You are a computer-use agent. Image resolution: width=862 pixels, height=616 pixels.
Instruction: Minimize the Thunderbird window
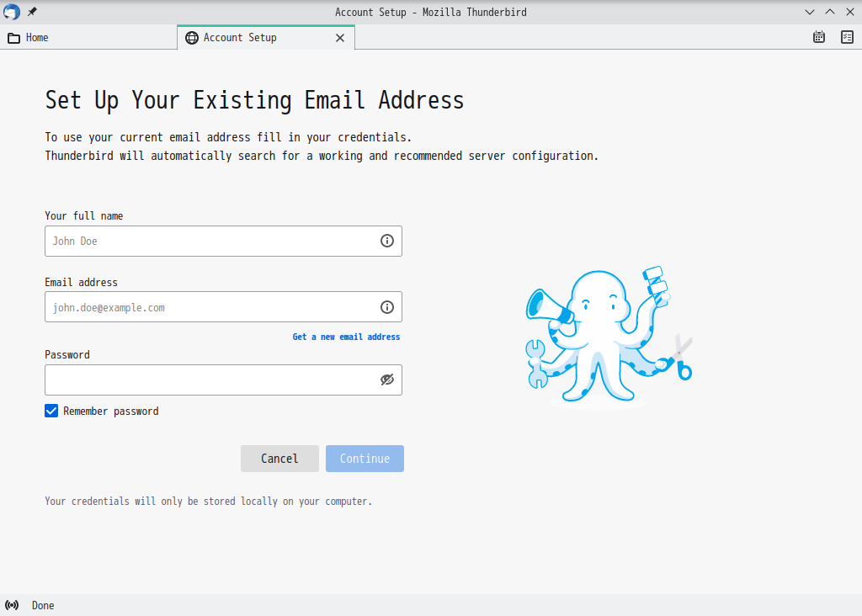(810, 12)
